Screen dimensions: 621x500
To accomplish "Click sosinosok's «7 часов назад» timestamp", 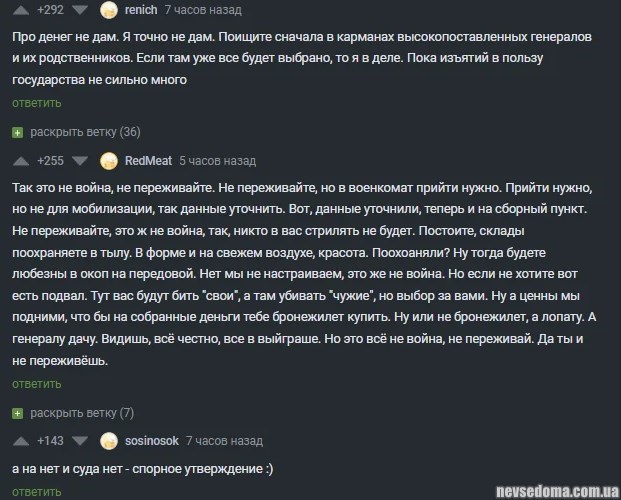I will (x=226, y=441).
